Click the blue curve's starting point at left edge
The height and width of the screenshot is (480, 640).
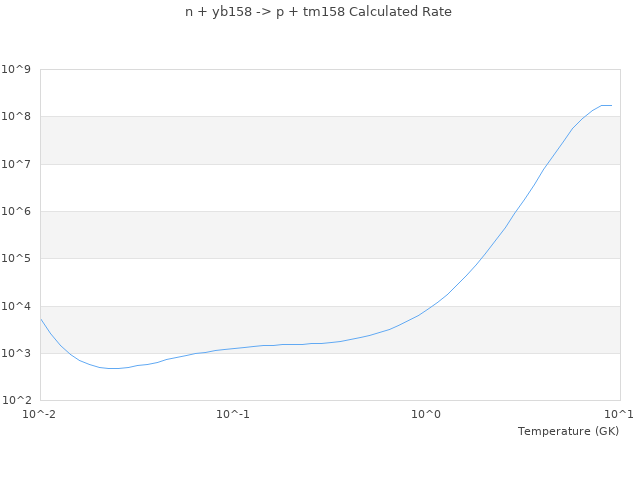tap(41, 320)
